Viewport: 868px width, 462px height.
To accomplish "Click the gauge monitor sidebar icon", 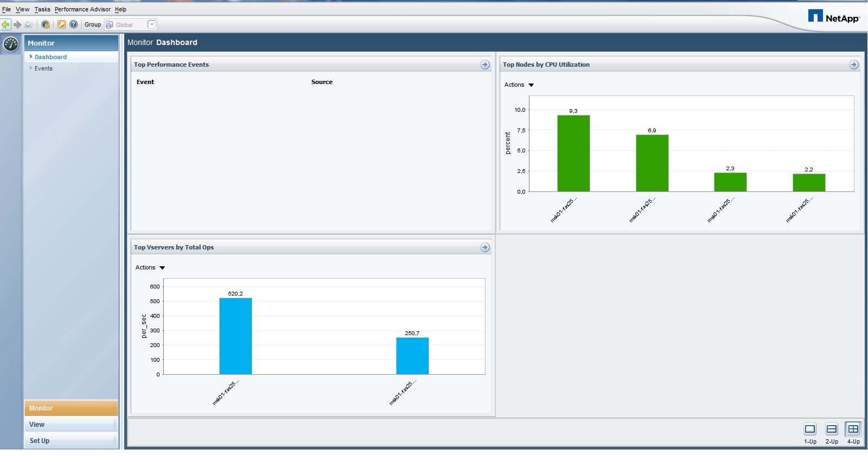I will [x=11, y=44].
